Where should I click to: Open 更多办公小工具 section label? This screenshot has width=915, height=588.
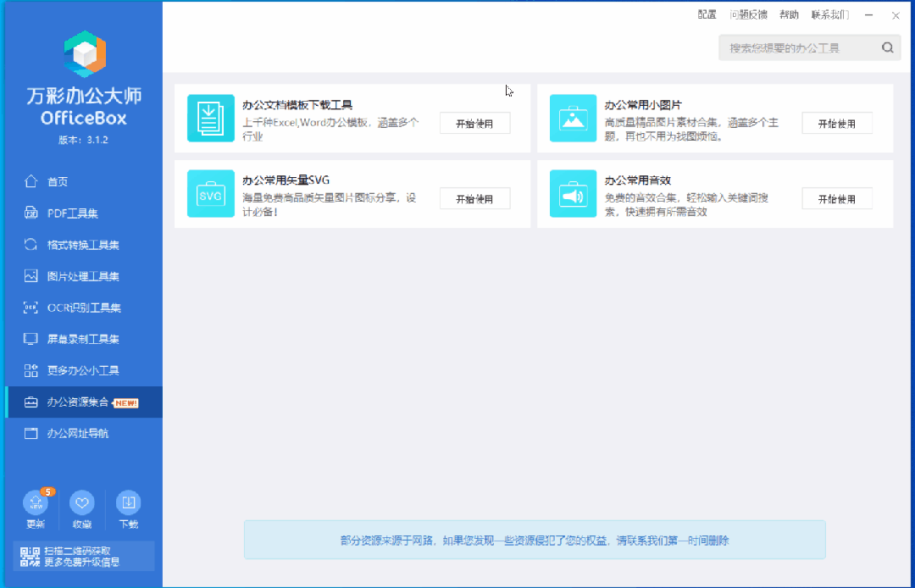(83, 370)
